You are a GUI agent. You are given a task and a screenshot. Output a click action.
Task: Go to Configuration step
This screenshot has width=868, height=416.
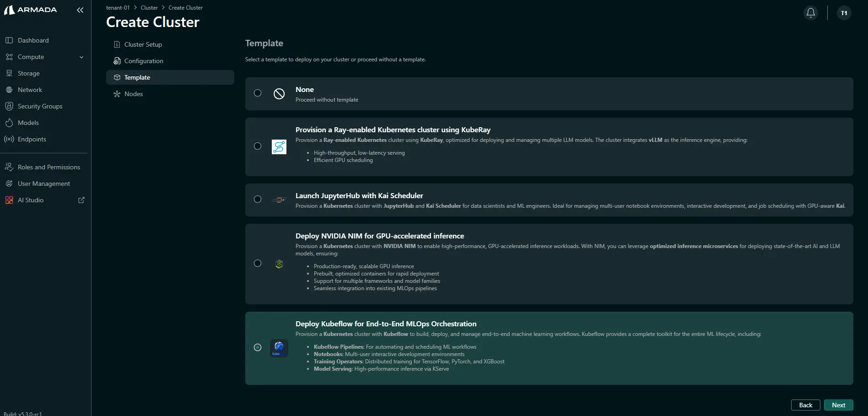pos(170,61)
